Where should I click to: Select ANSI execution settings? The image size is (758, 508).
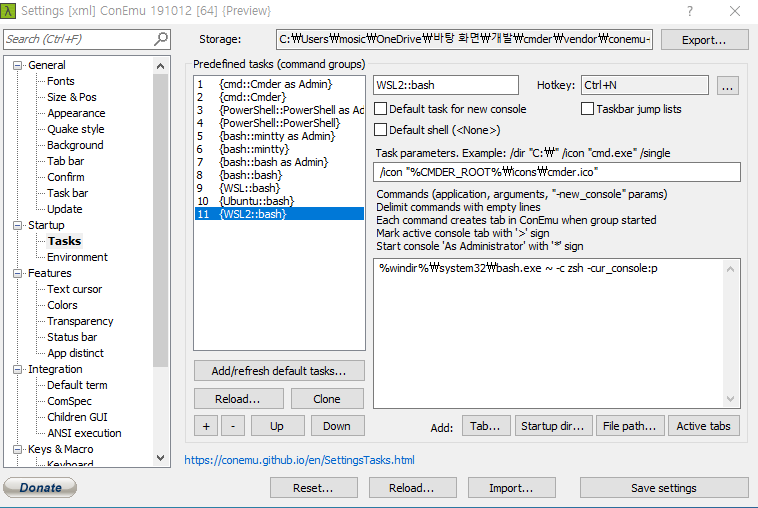coord(84,433)
